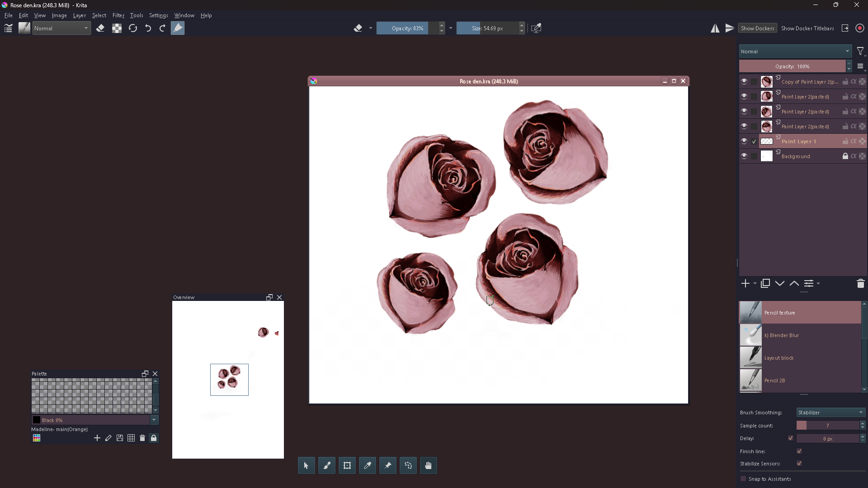Select the Pan hand tool
The image size is (868, 488).
click(429, 465)
